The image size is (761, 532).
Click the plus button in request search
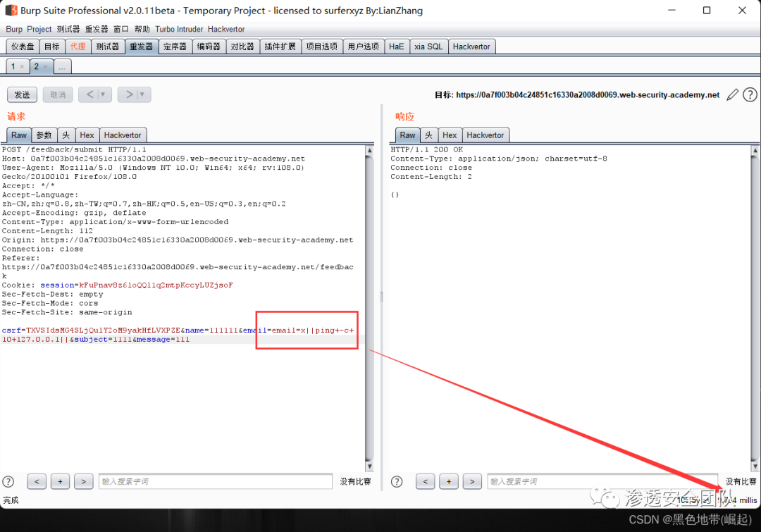(60, 481)
